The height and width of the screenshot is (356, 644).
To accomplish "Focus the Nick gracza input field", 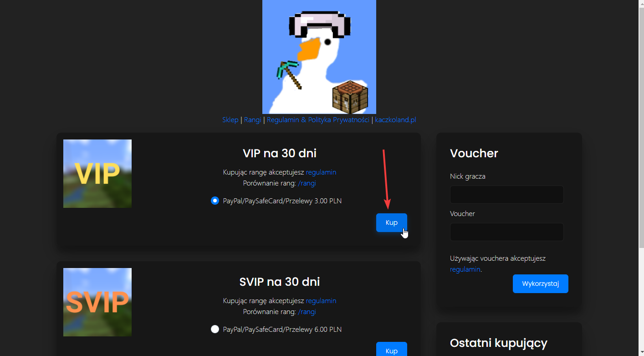I will [506, 195].
